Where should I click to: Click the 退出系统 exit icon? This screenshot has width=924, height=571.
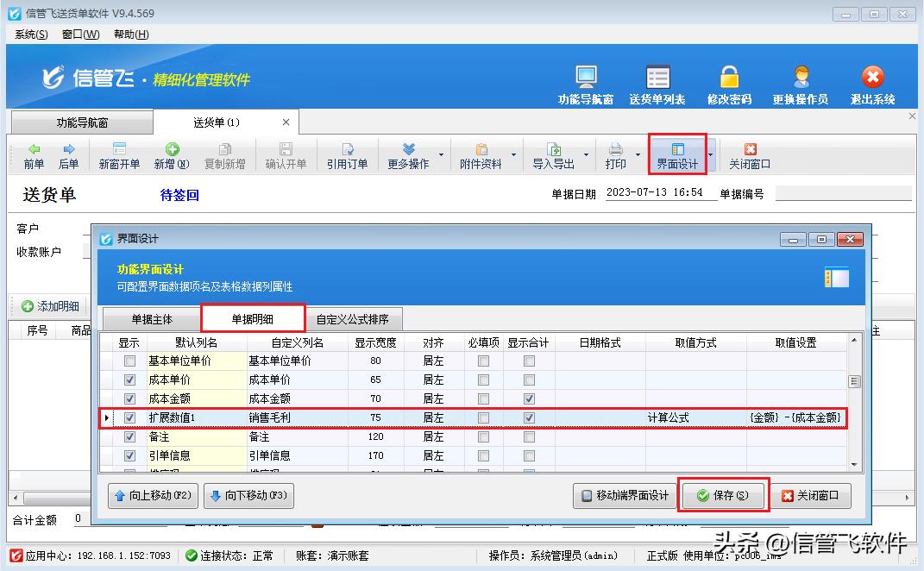coord(871,82)
